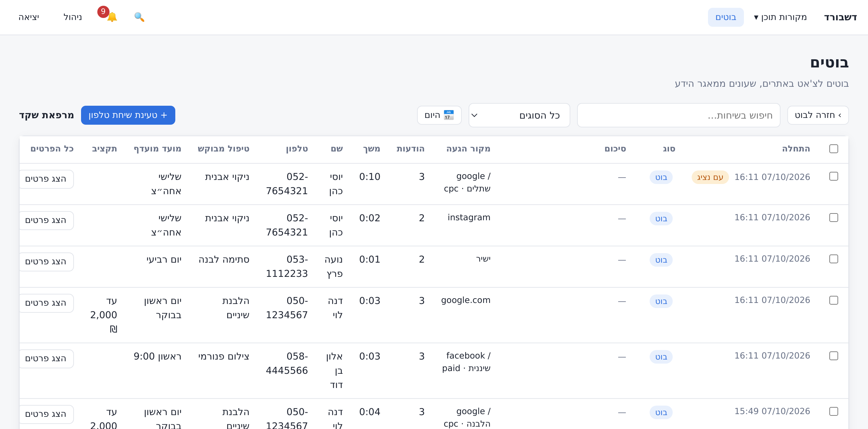This screenshot has height=429, width=868.
Task: Show details for google / cpc שתלים row
Action: [46, 179]
